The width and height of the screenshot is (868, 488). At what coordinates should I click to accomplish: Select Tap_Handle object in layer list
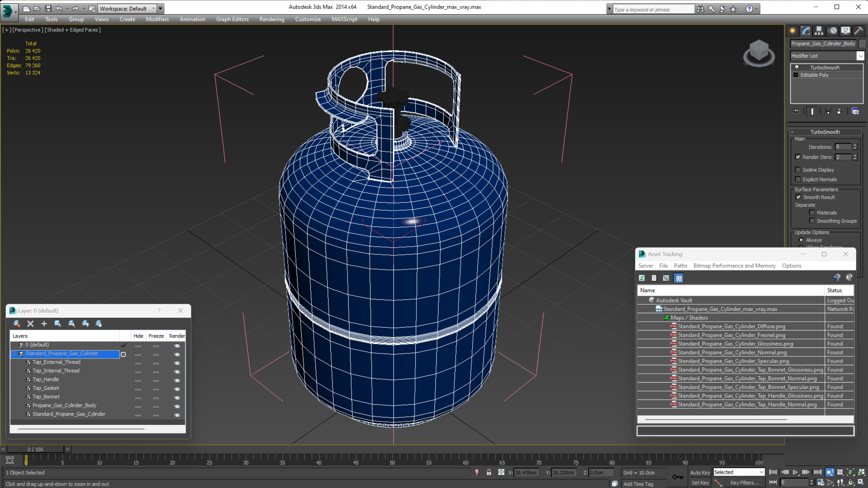[x=46, y=379]
